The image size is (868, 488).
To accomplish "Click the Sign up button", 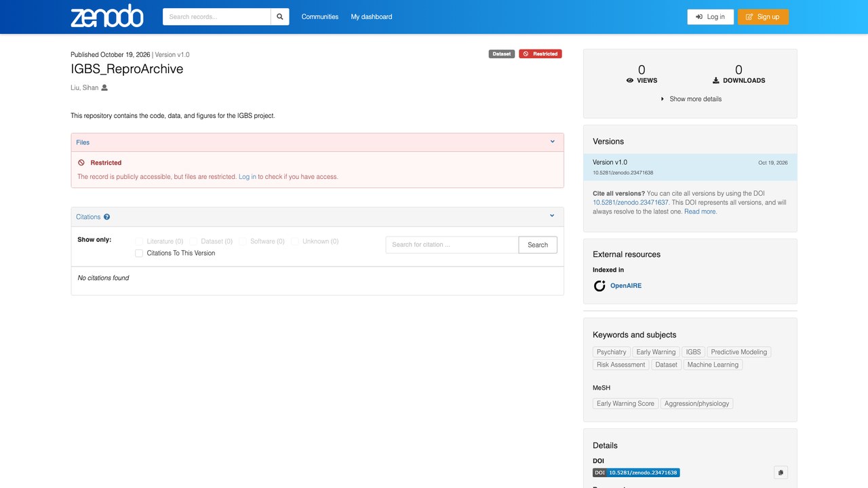I will [x=763, y=17].
